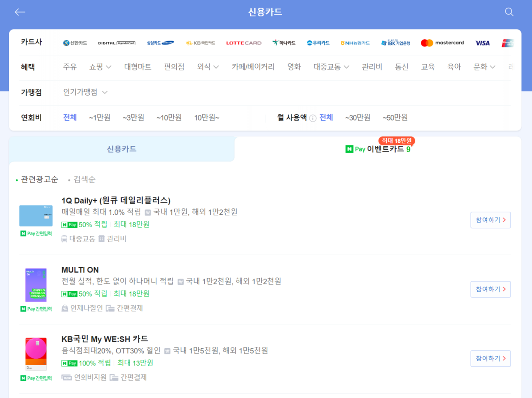Select 전체 for monthly usage
The image size is (532, 398).
(326, 117)
